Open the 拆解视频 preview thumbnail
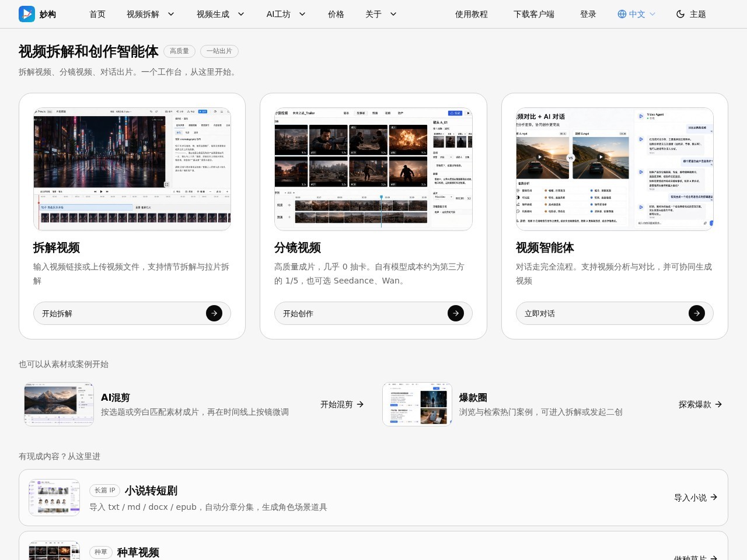Image resolution: width=747 pixels, height=560 pixels. point(132,169)
